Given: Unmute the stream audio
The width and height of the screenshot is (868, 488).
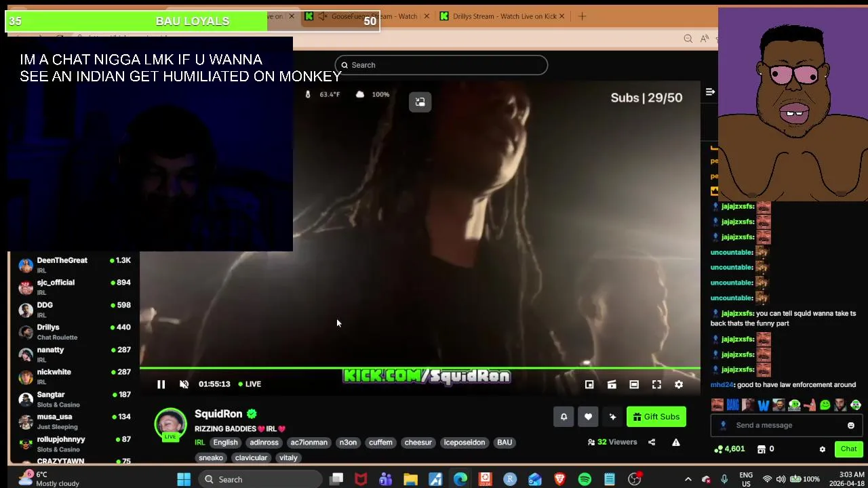Looking at the screenshot, I should 184,384.
